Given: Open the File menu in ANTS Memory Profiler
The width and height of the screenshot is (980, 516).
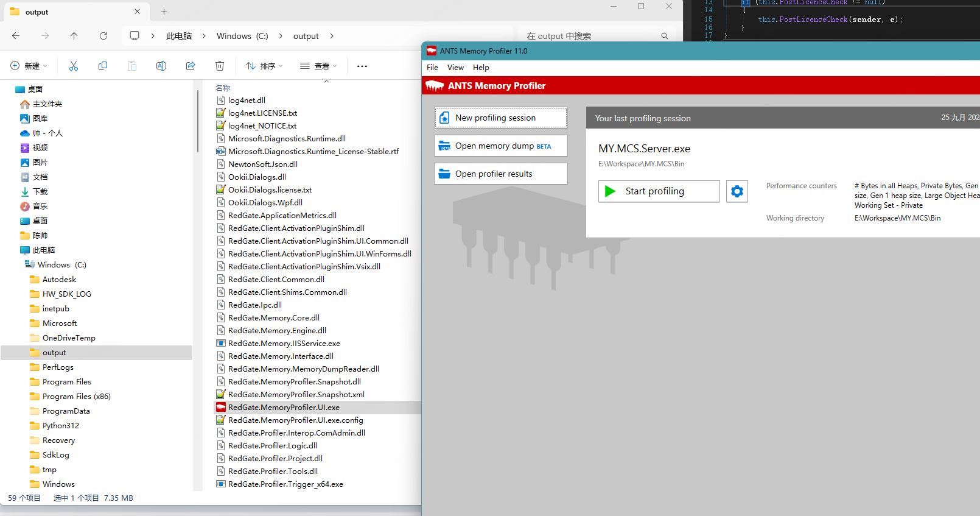Looking at the screenshot, I should (432, 68).
